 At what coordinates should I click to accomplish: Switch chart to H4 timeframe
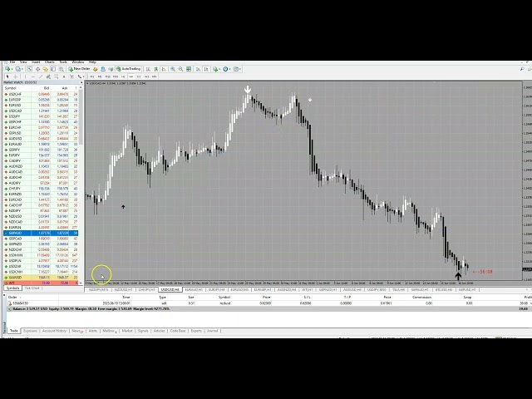point(131,76)
